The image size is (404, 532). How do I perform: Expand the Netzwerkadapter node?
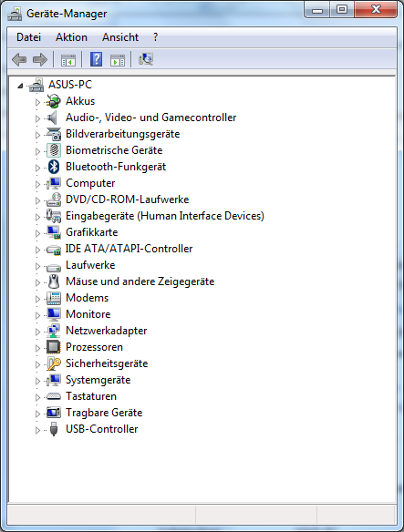click(x=37, y=332)
